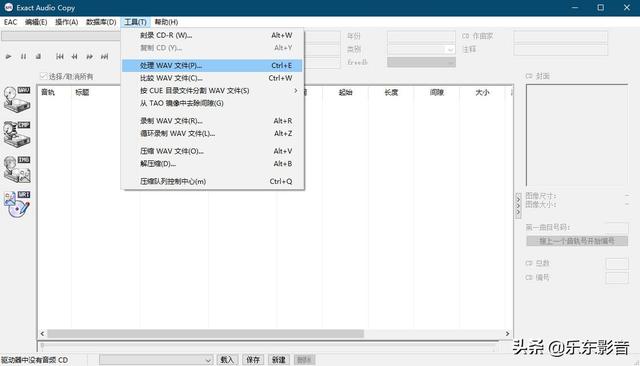Image resolution: width=640 pixels, height=366 pixels.
Task: Click the WAV copy tracks icon
Action: 17,100
